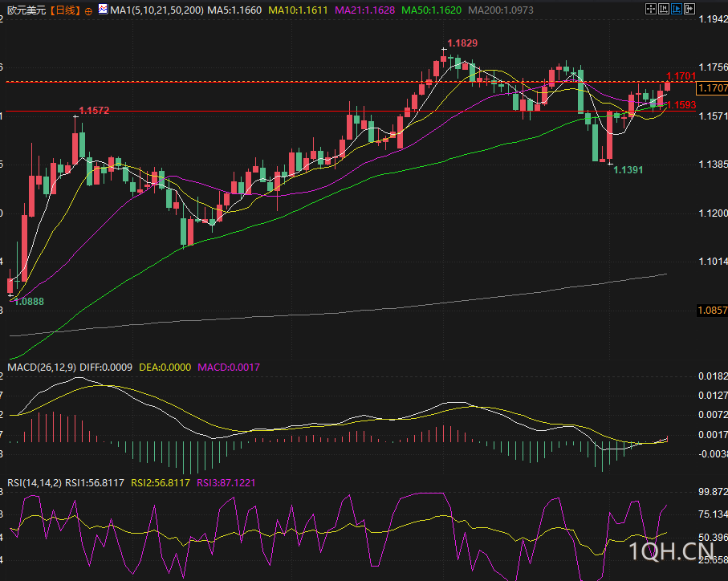Viewport: 728px width, 581px height.
Task: Click the fit-range axis icon beside crosshair
Action: tap(664, 10)
